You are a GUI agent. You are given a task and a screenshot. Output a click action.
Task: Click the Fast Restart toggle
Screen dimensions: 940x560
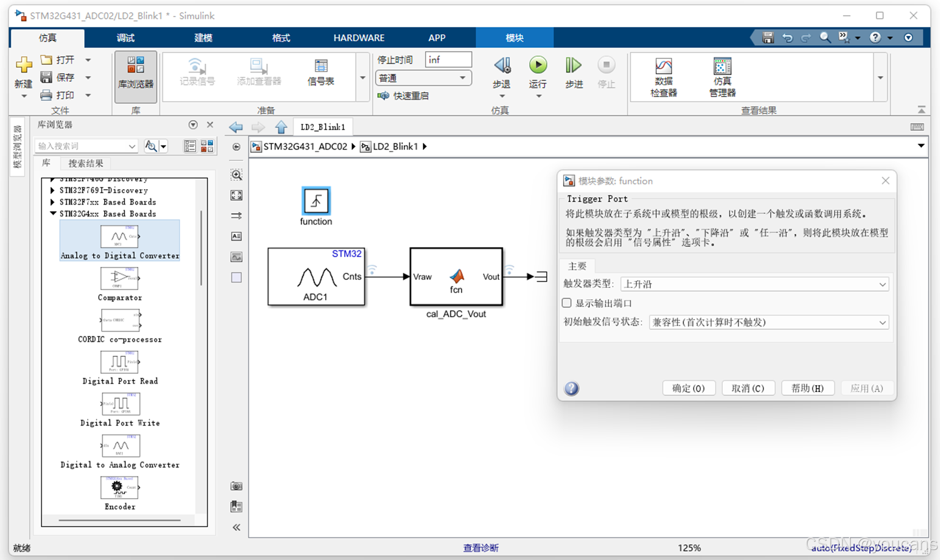(x=403, y=96)
